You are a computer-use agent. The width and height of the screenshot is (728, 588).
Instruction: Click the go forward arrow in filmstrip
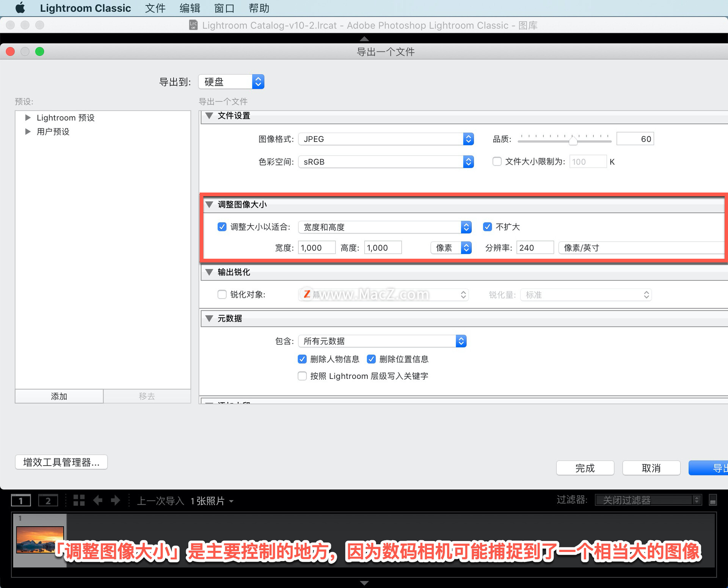(115, 500)
